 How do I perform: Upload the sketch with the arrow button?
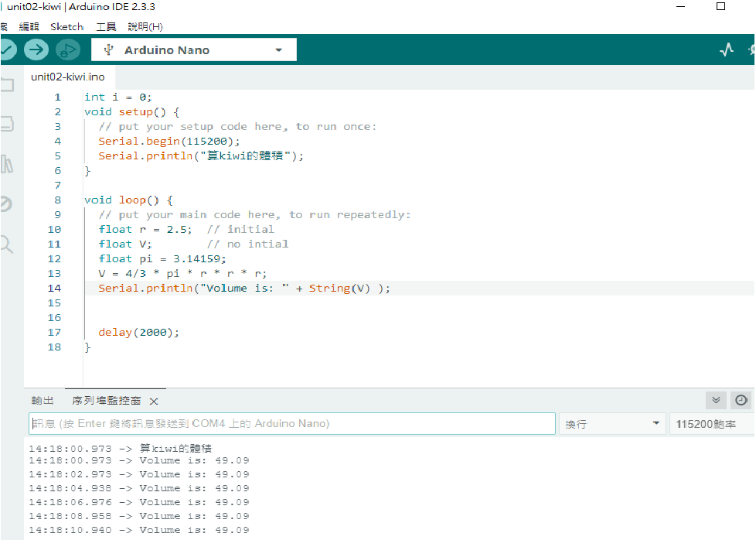coord(36,50)
